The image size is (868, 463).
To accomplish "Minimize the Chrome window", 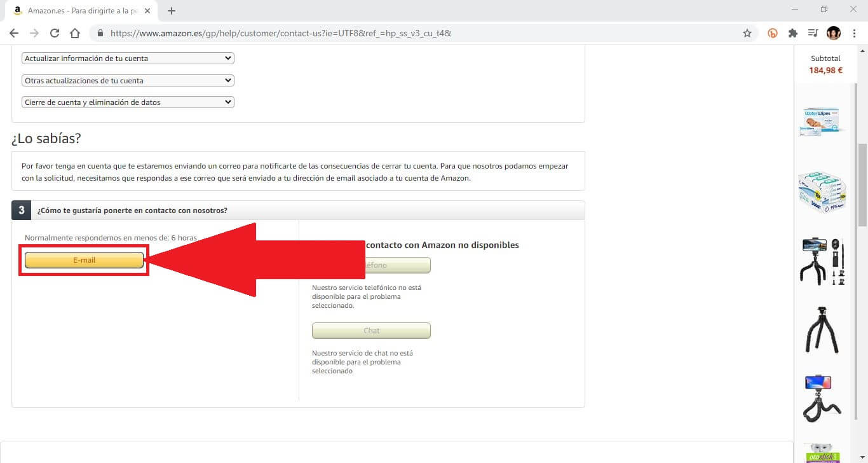I will [x=795, y=10].
